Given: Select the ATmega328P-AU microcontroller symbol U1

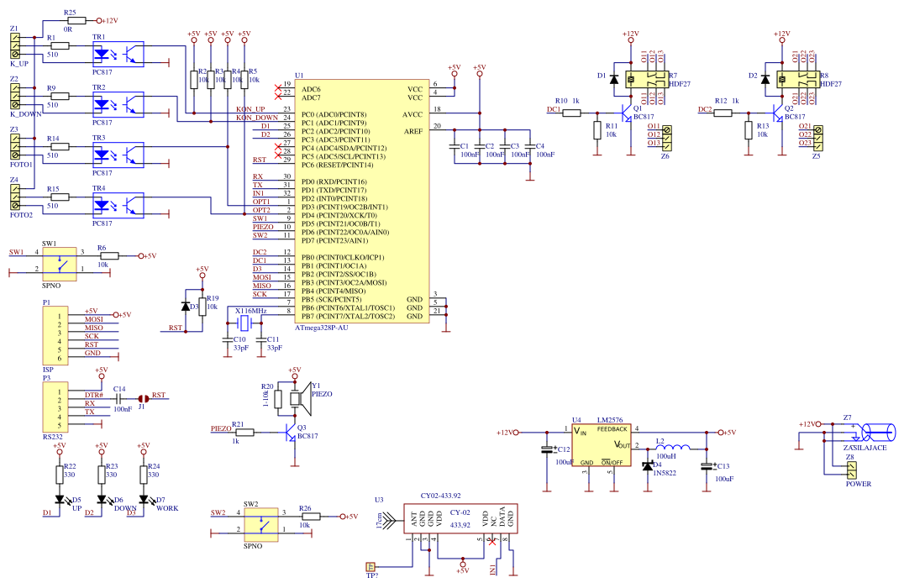Looking at the screenshot, I should [x=361, y=202].
